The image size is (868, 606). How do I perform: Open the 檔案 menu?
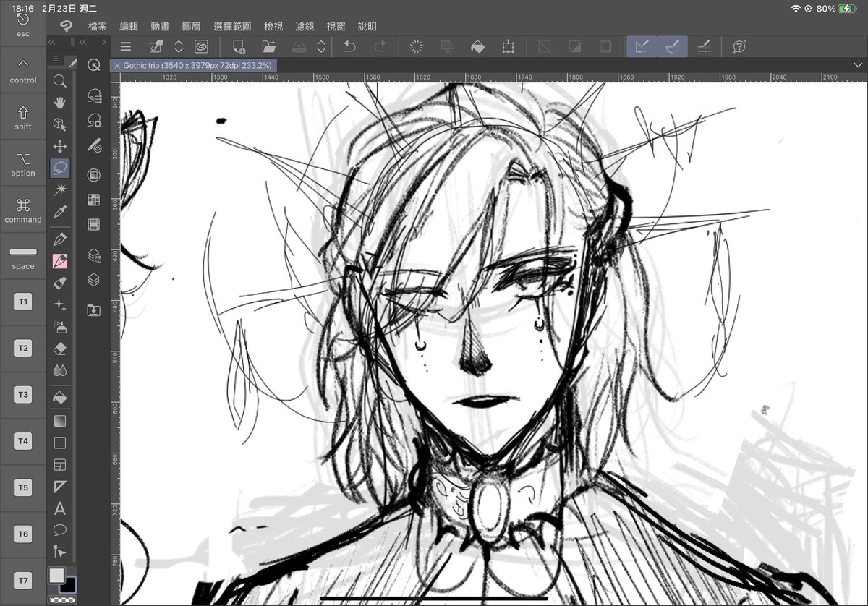pyautogui.click(x=98, y=26)
